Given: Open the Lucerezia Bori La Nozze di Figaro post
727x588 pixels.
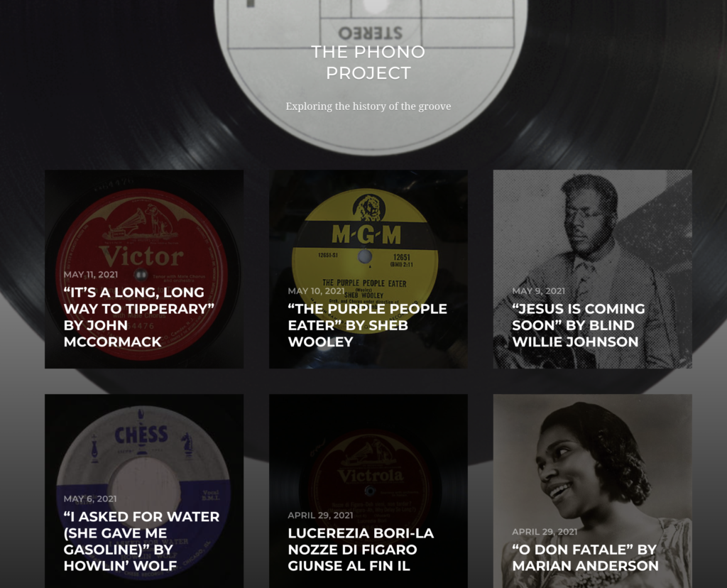Looking at the screenshot, I should (x=361, y=550).
